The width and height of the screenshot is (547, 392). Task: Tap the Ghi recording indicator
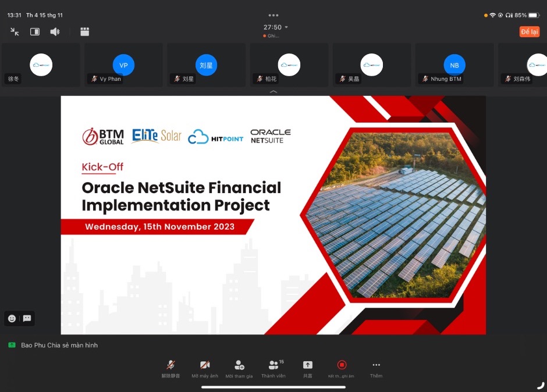point(271,36)
